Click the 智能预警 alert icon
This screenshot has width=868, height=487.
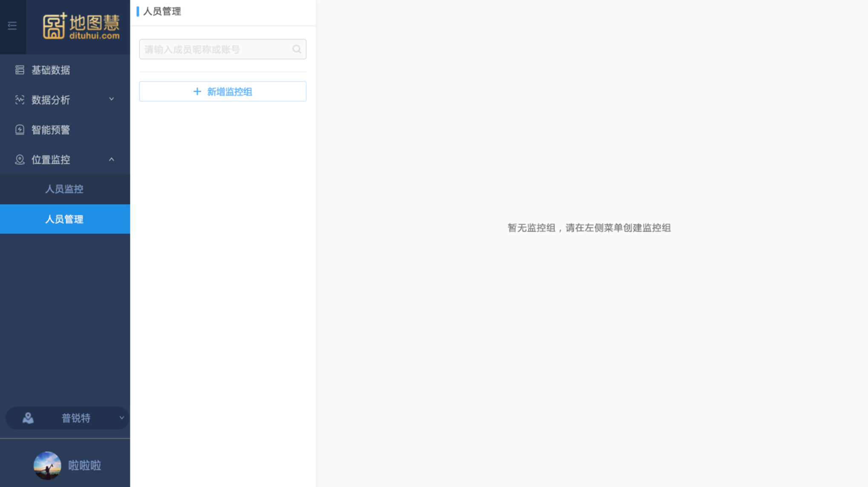(x=20, y=130)
